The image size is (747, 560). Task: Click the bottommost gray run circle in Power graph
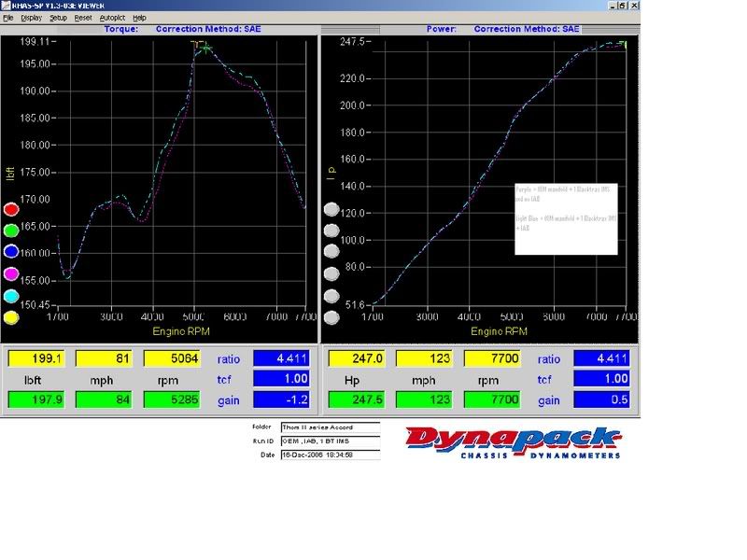coord(331,317)
